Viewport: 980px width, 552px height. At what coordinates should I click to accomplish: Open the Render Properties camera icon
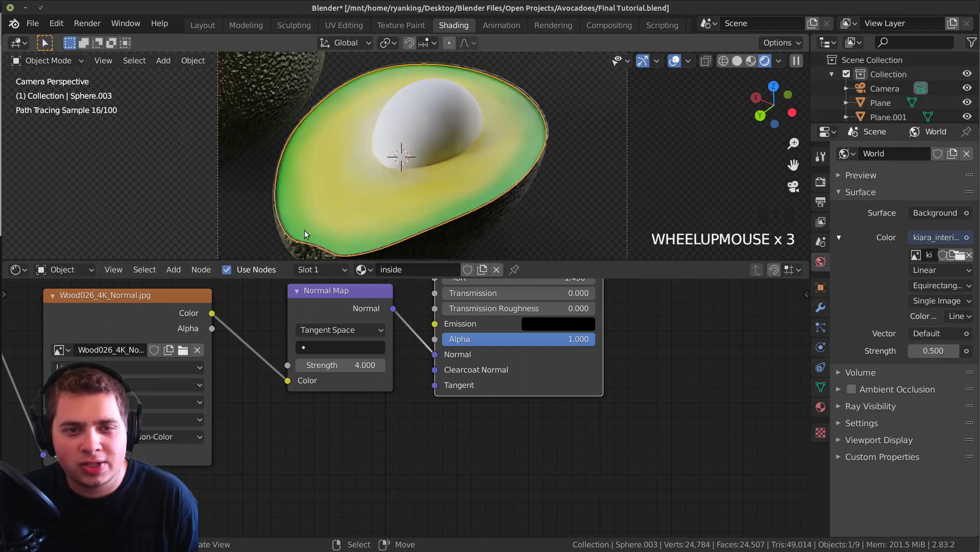point(820,183)
